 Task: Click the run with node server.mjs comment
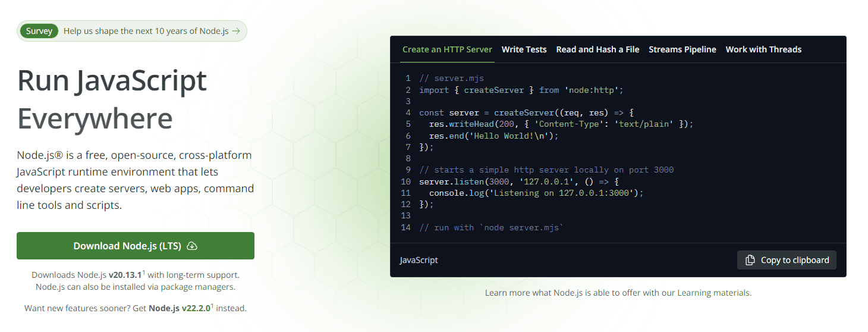click(491, 227)
